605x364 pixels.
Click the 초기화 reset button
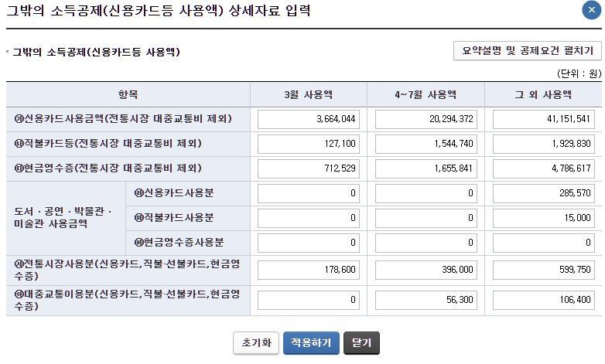[x=256, y=342]
